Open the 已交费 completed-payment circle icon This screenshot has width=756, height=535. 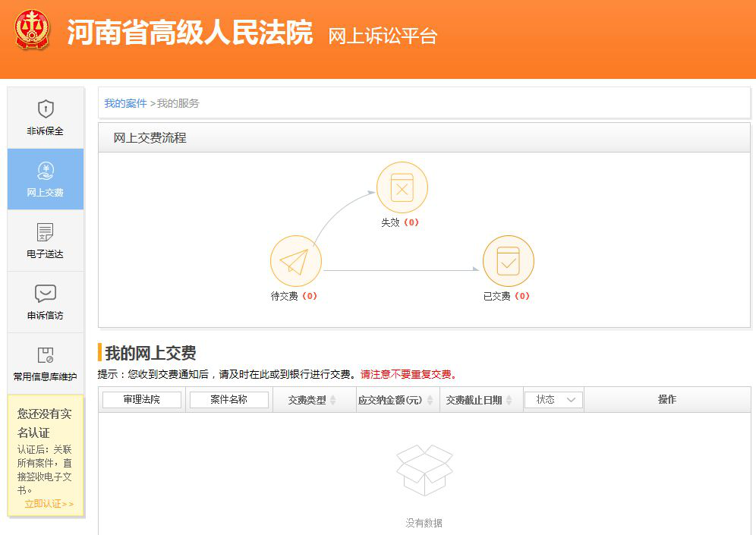pyautogui.click(x=508, y=260)
